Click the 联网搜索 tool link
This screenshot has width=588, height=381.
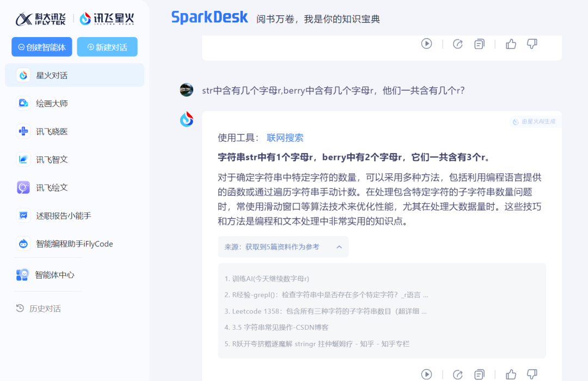pos(285,138)
